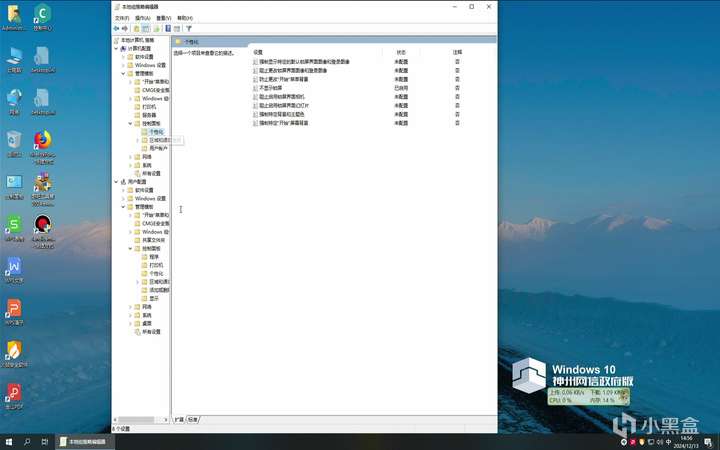Click the 已启用 status cell
Screen dimensions: 720x450
click(401, 88)
